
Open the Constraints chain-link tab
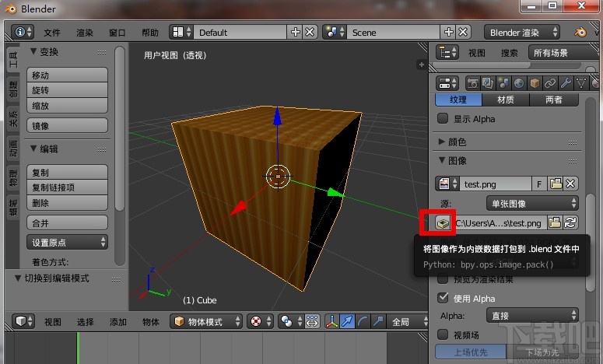click(x=550, y=83)
